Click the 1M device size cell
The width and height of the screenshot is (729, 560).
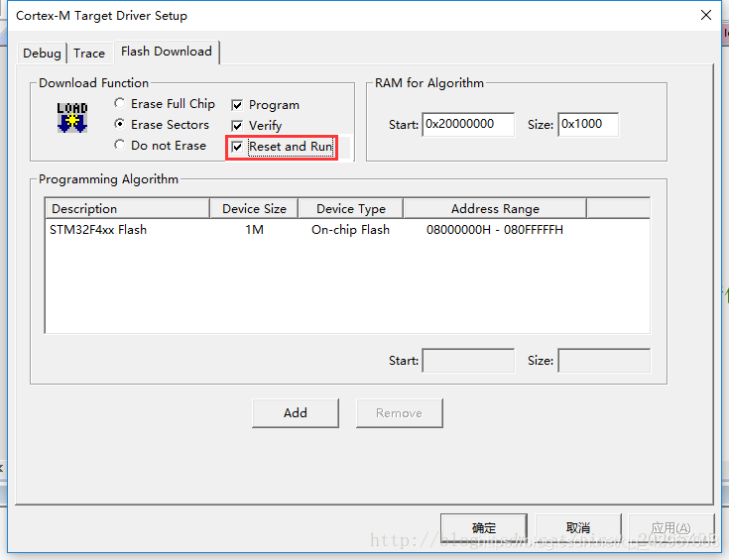(254, 230)
